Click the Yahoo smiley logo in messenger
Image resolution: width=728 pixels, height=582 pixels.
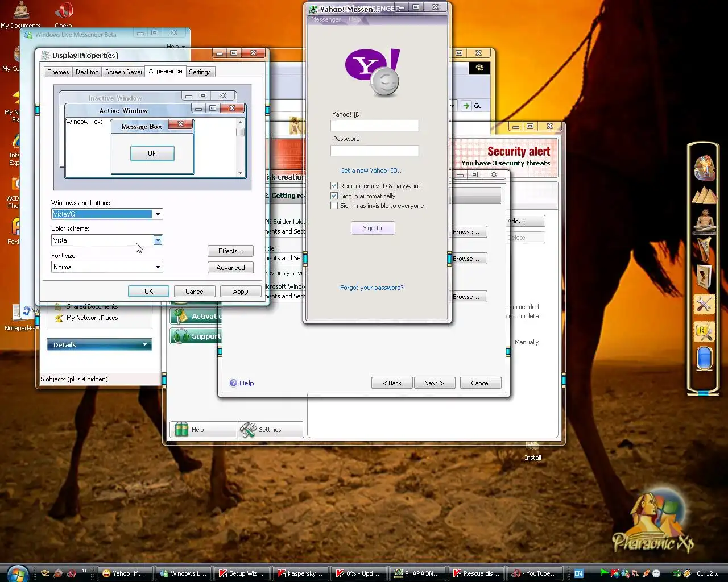point(373,72)
